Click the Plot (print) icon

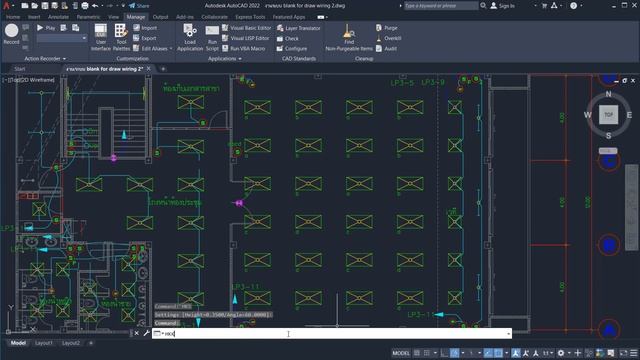pyautogui.click(x=85, y=6)
